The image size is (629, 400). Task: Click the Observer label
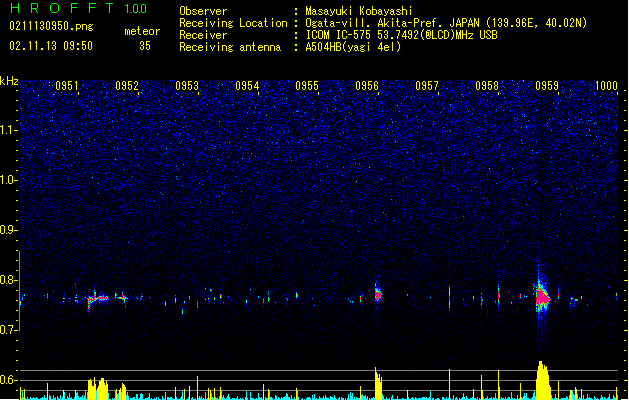[x=203, y=11]
